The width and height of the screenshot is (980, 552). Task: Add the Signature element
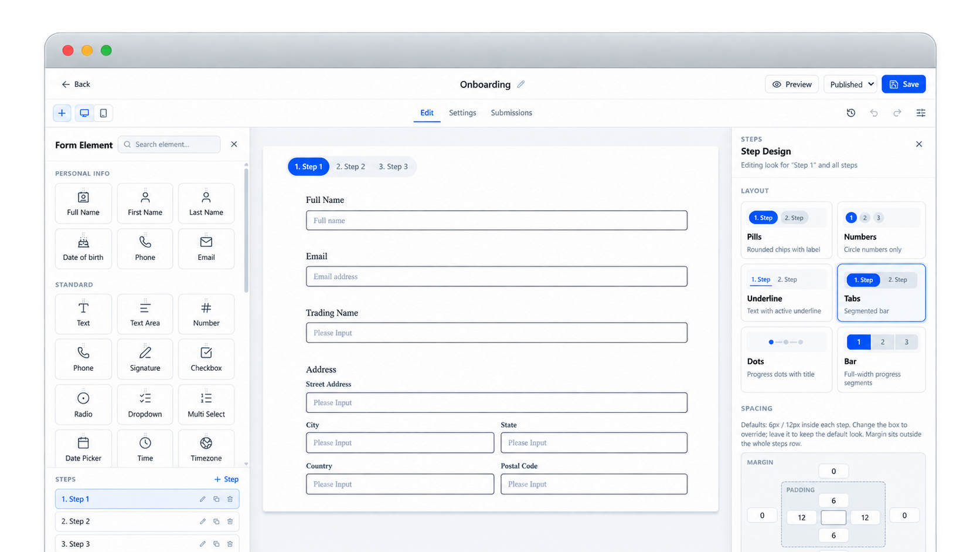click(x=145, y=359)
